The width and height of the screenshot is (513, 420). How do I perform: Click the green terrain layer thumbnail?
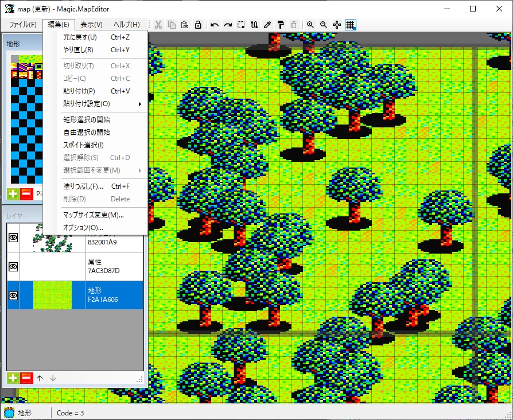(x=52, y=295)
